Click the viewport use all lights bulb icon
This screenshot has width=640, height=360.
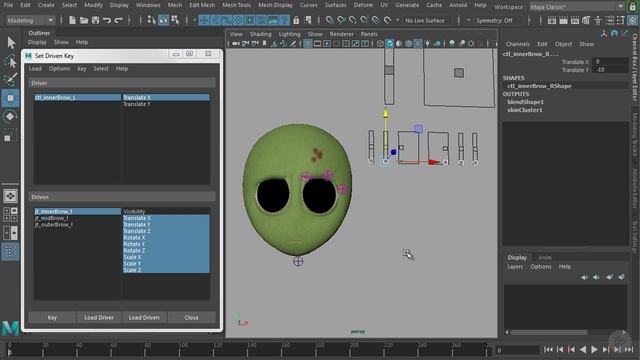(427, 43)
